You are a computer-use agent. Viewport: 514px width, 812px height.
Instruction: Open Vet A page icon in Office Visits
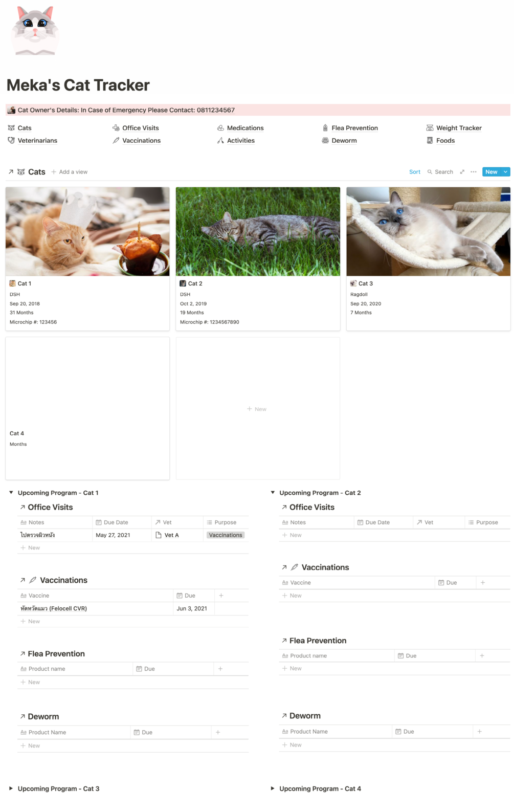click(159, 535)
